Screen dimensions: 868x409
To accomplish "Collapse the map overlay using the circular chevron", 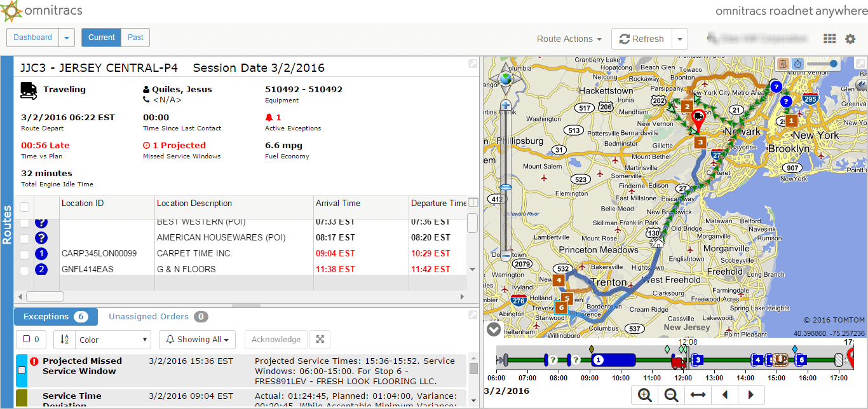I will [x=494, y=329].
